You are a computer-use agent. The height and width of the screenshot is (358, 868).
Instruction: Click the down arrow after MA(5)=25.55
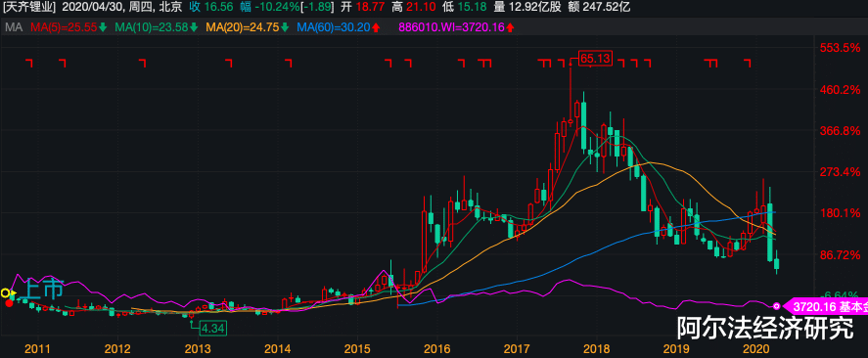(x=103, y=27)
